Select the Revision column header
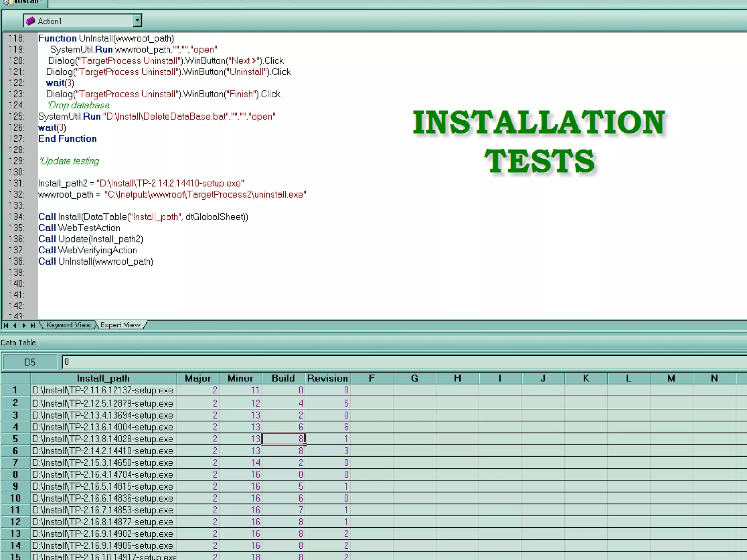The width and height of the screenshot is (747, 560). [328, 378]
